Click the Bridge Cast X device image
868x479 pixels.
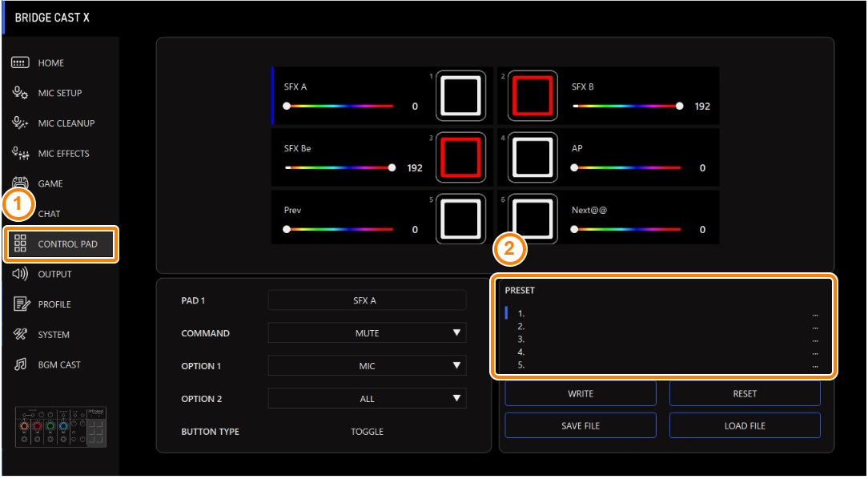tap(61, 427)
